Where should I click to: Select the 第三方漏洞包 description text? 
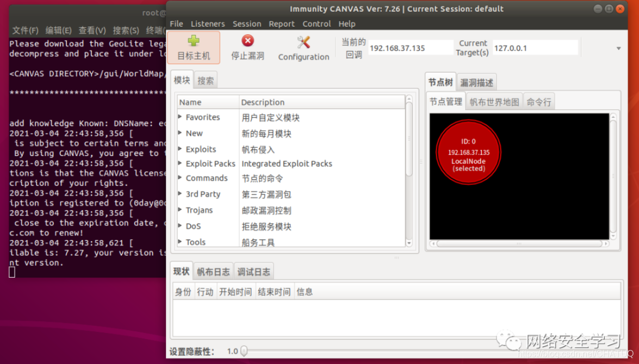pos(266,194)
